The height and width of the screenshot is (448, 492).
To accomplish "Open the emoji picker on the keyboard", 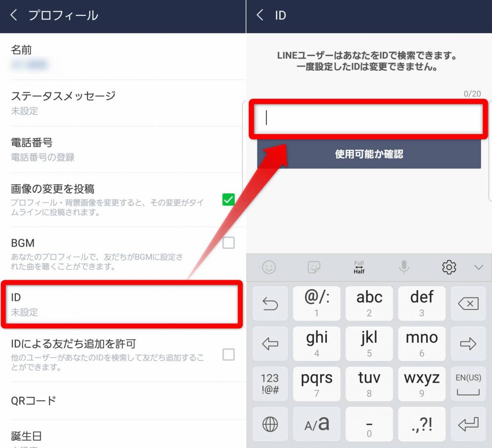I will (270, 267).
